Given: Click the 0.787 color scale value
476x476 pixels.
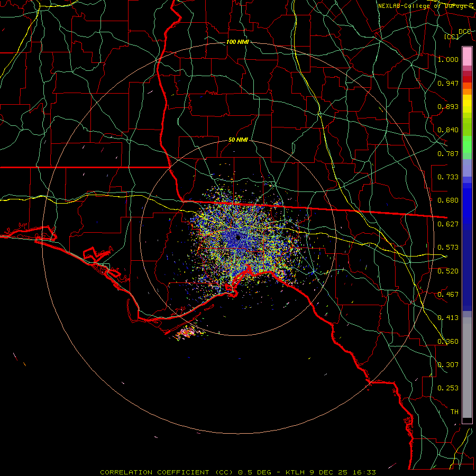Looking at the screenshot, I should (x=448, y=153).
